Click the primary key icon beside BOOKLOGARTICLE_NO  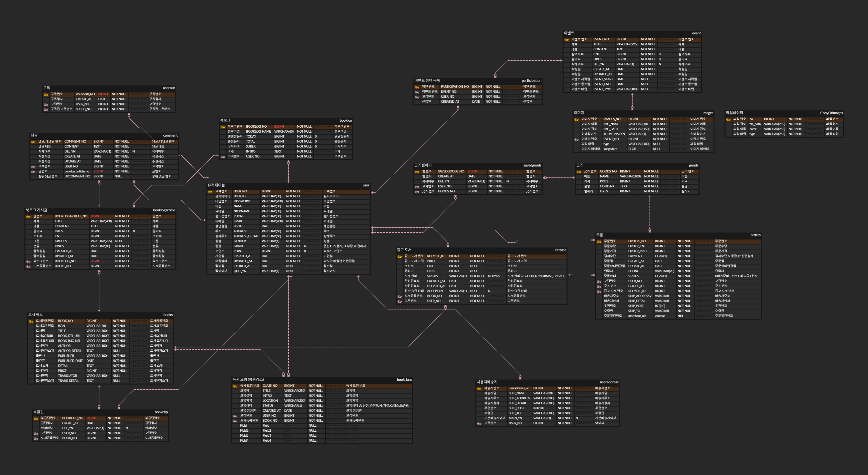tap(28, 216)
